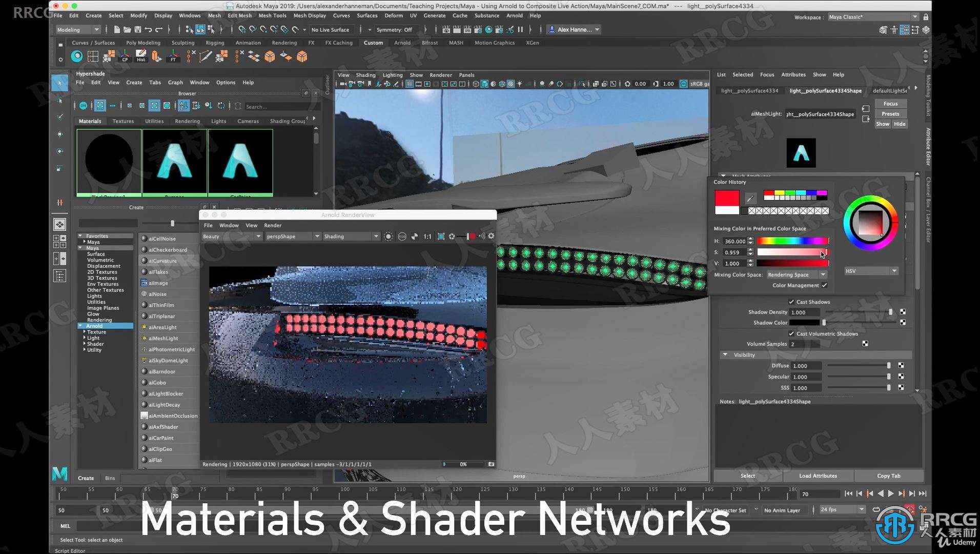
Task: Click the FT shelf icon
Action: coord(173,56)
